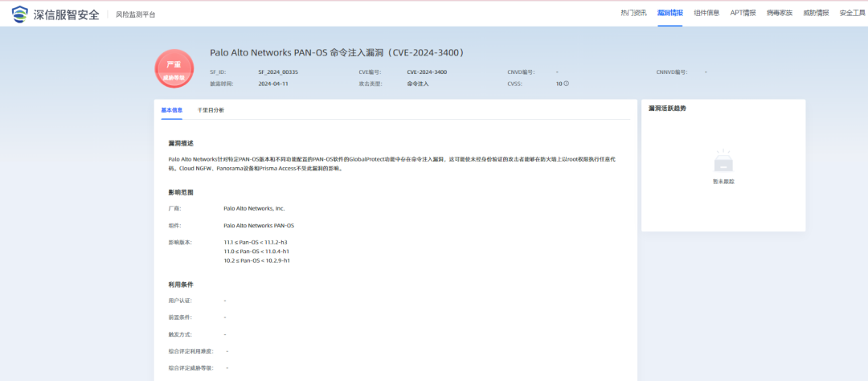Open the 热门资讯 menu item
Image resolution: width=868 pixels, height=381 pixels.
coord(634,14)
